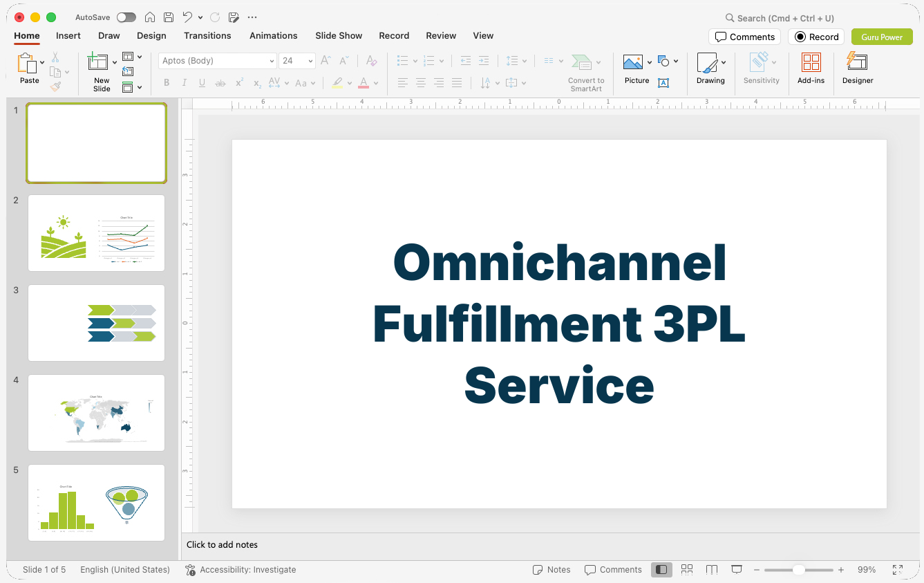This screenshot has width=924, height=583.
Task: Toggle Underline formatting
Action: click(202, 83)
